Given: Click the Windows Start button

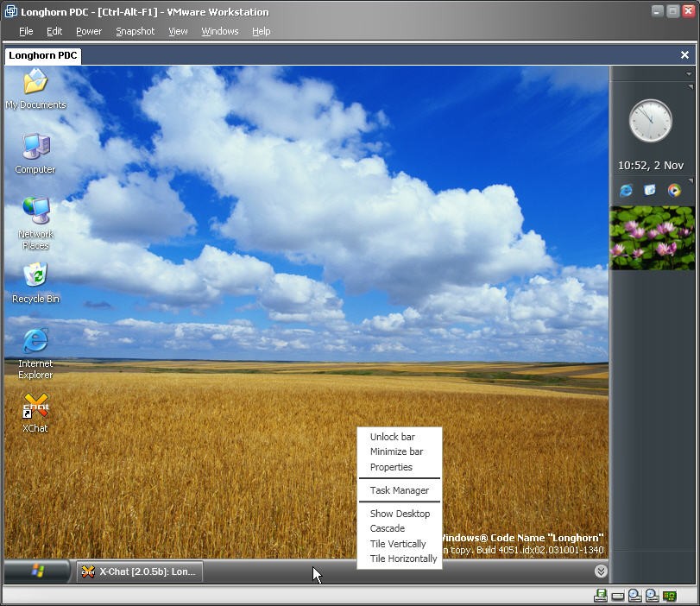Looking at the screenshot, I should click(37, 571).
